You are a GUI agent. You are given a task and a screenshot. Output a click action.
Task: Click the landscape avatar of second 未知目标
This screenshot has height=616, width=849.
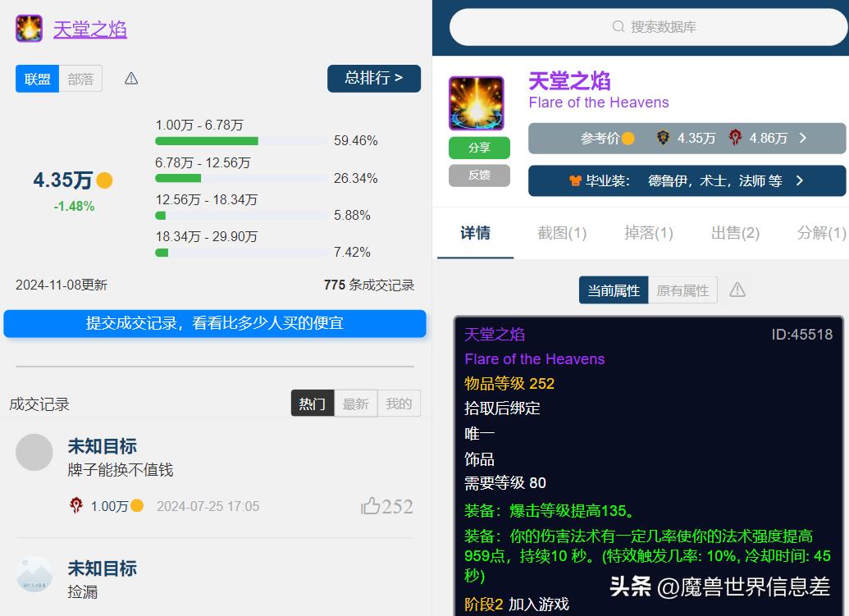tap(34, 574)
